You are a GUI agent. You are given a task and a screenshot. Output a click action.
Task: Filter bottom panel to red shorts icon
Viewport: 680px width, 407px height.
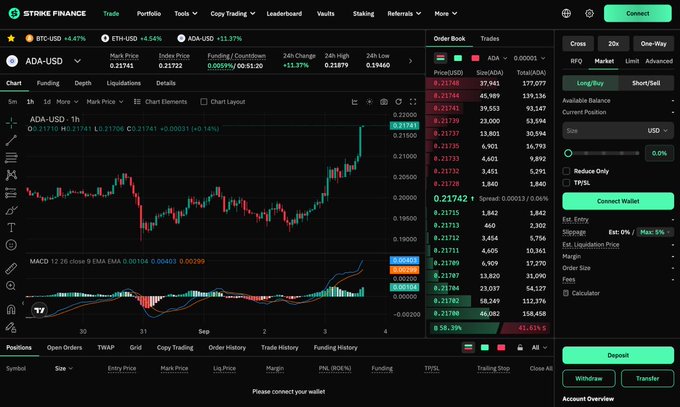coord(501,348)
